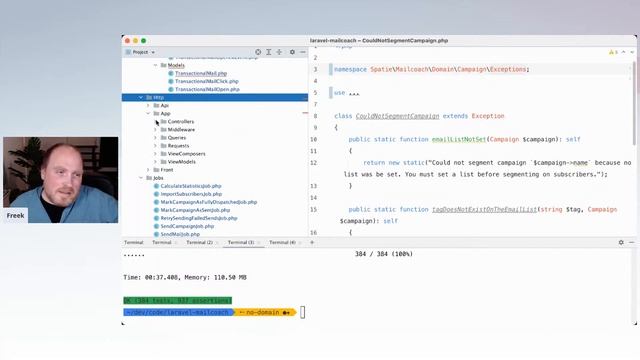Open SendCampaignJob.php file
The width and height of the screenshot is (640, 360).
click(x=187, y=226)
